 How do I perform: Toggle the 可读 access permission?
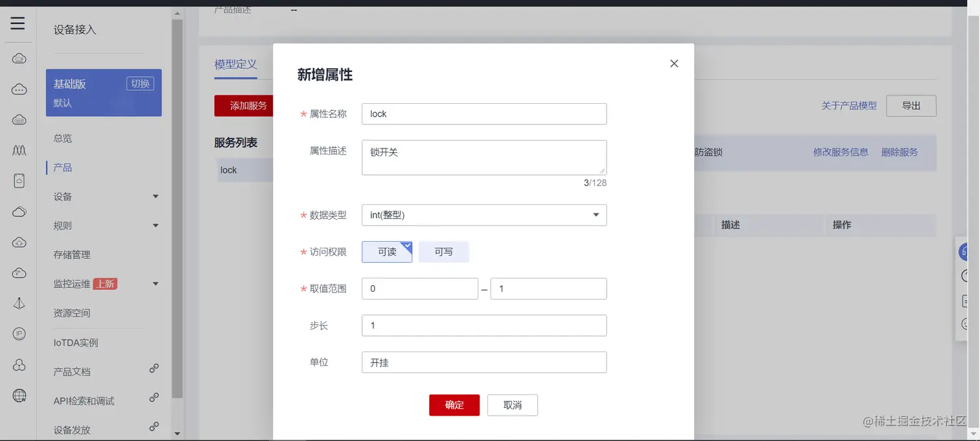387,252
